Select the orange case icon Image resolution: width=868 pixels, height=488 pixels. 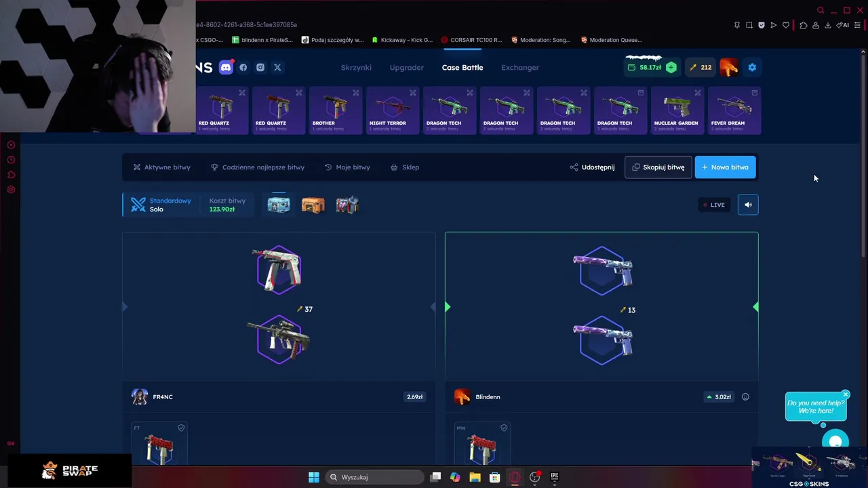(313, 205)
